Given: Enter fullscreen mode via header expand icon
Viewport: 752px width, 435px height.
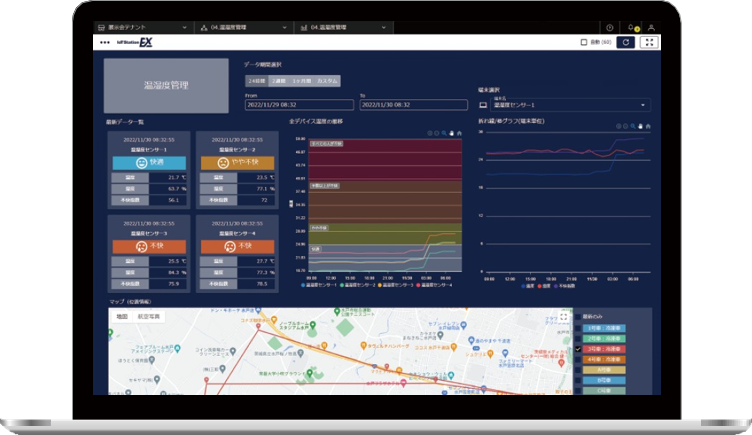Looking at the screenshot, I should click(650, 42).
